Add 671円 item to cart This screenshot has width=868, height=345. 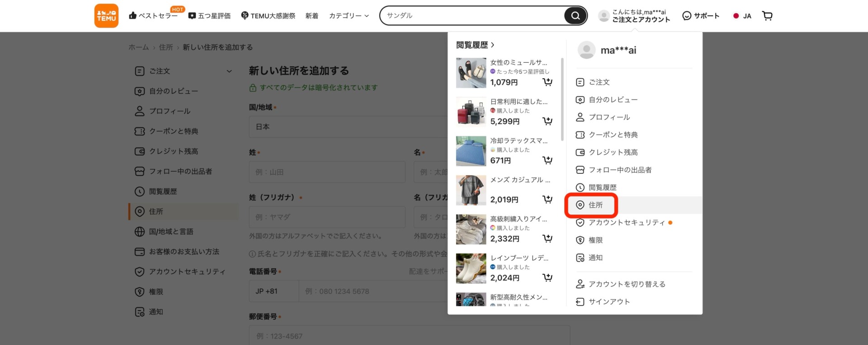(x=547, y=160)
